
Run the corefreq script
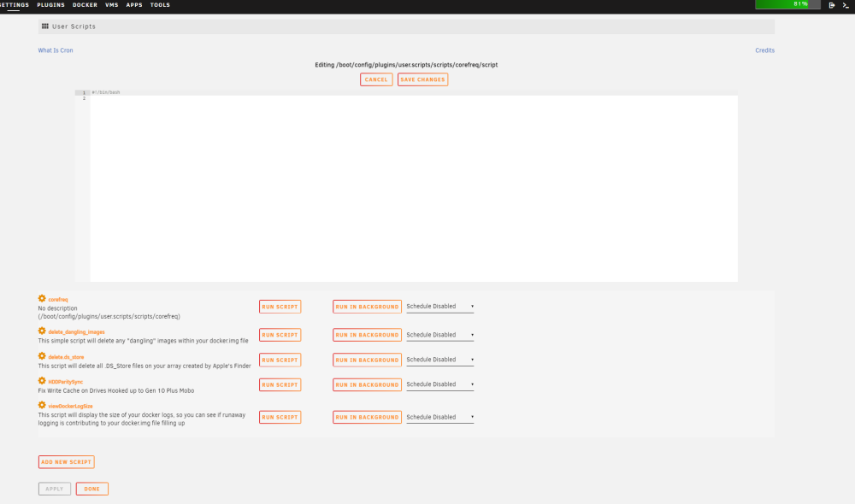[x=280, y=307]
